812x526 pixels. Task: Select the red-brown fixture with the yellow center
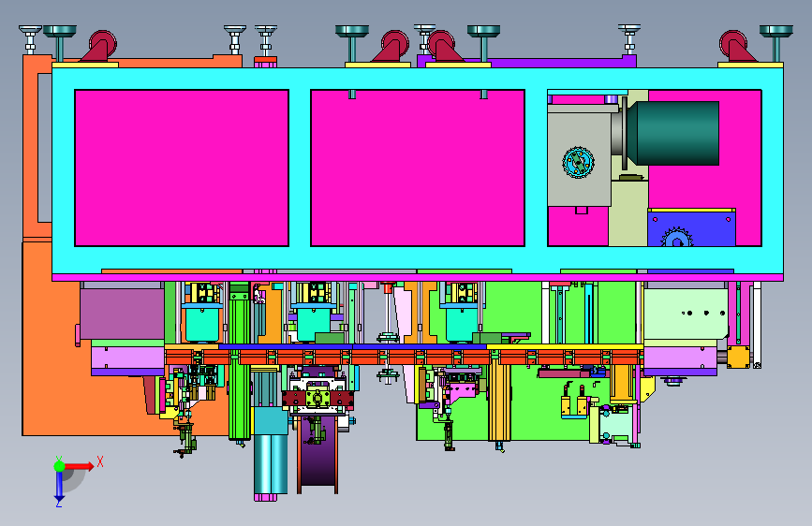(x=318, y=398)
